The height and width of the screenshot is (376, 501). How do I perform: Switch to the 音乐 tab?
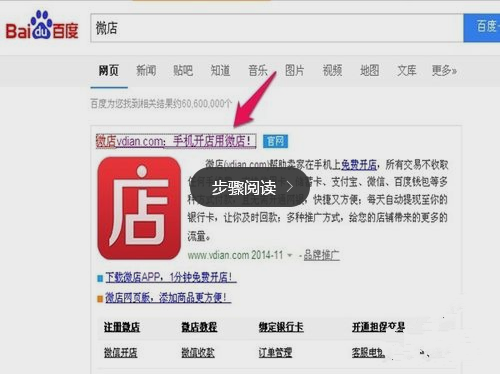(258, 71)
